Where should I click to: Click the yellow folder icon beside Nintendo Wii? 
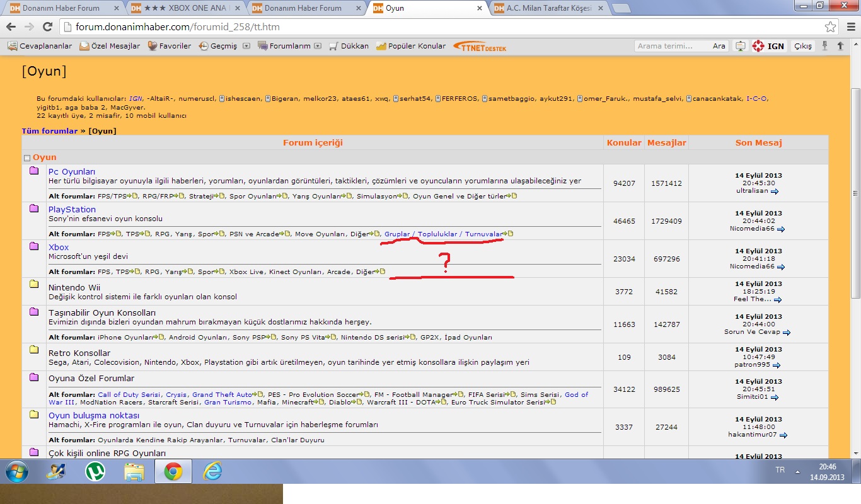click(x=34, y=284)
